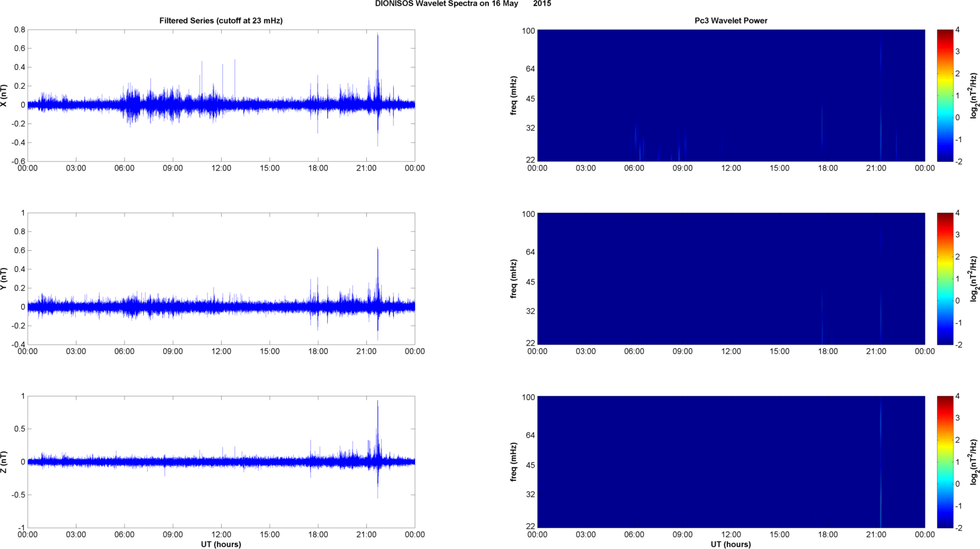Click the '-0.6' tick on the X (nT) axis
Image resolution: width=980 pixels, height=549 pixels.
coord(18,161)
